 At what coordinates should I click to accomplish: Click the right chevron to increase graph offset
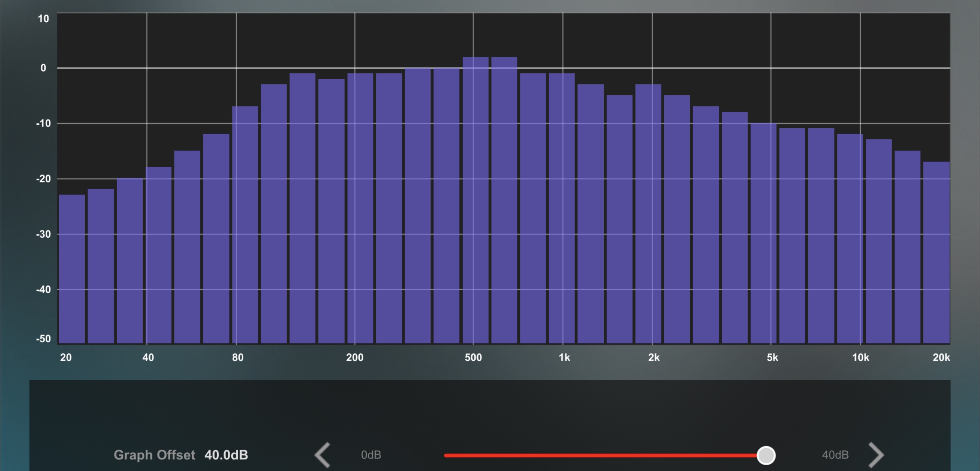click(x=876, y=455)
